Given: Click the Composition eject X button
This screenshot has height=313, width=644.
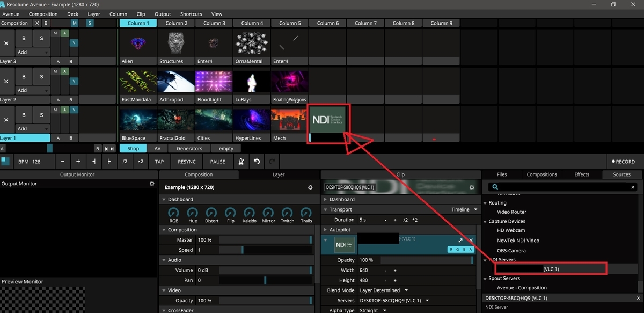Looking at the screenshot, I should pyautogui.click(x=37, y=23).
